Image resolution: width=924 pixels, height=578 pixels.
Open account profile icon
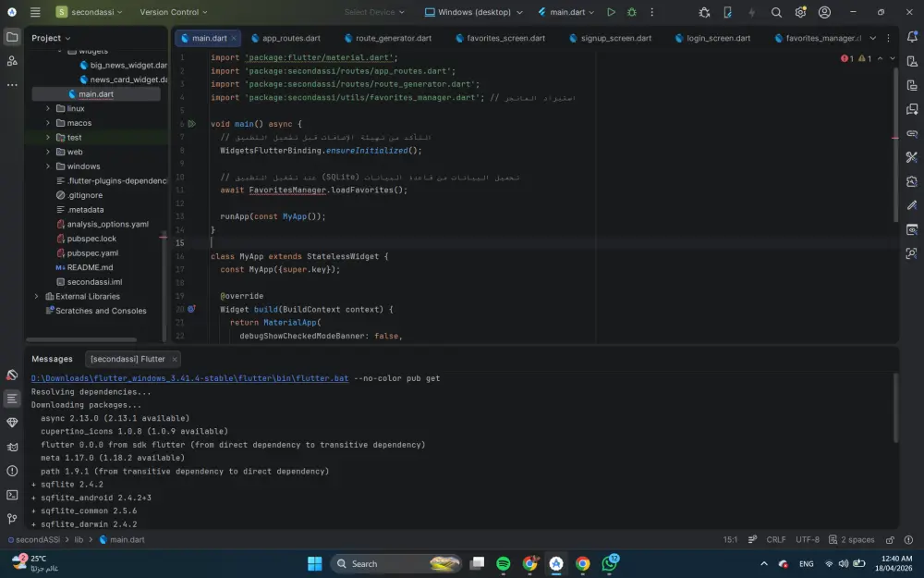point(824,12)
